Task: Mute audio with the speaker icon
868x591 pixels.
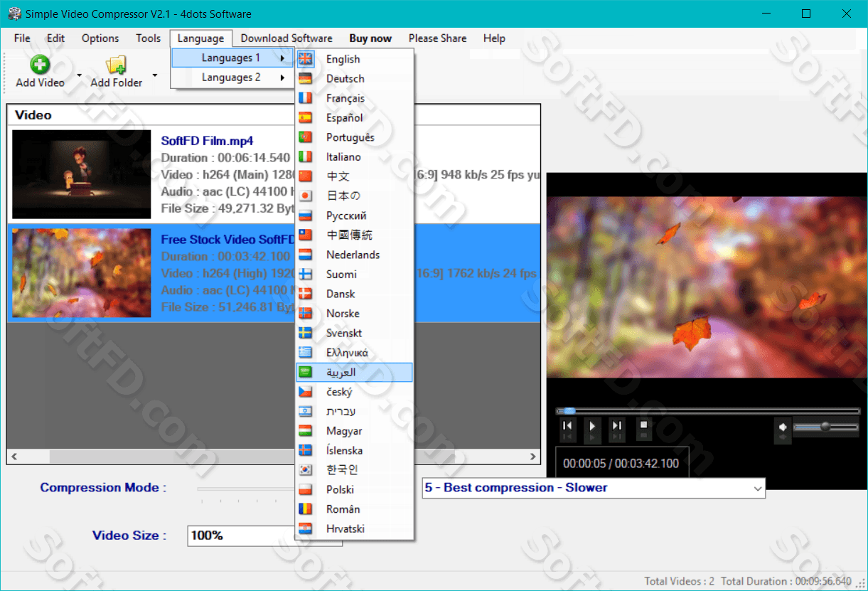Action: click(783, 427)
